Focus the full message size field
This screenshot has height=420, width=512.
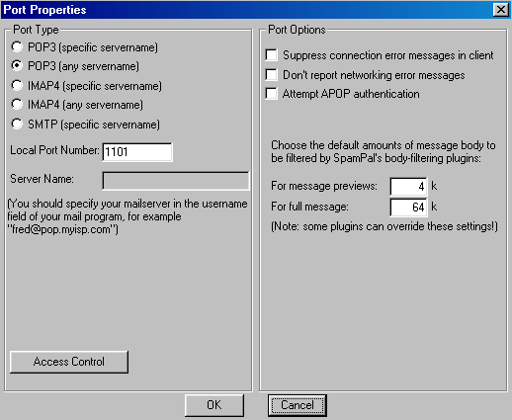pos(408,208)
